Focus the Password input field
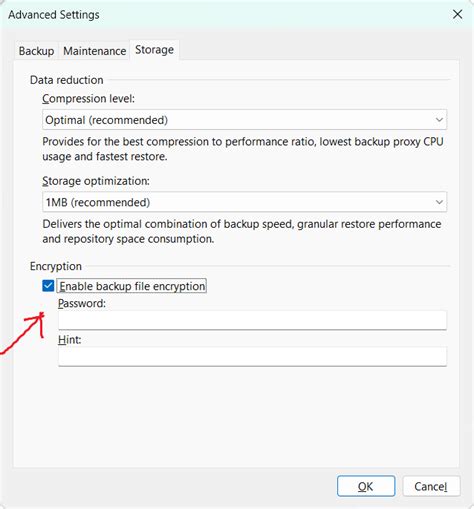474x509 pixels. (252, 320)
